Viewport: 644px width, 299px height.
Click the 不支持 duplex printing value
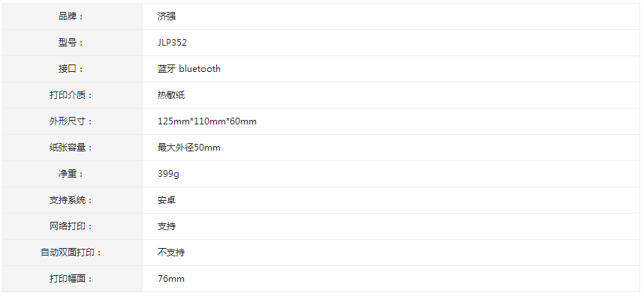click(x=171, y=253)
